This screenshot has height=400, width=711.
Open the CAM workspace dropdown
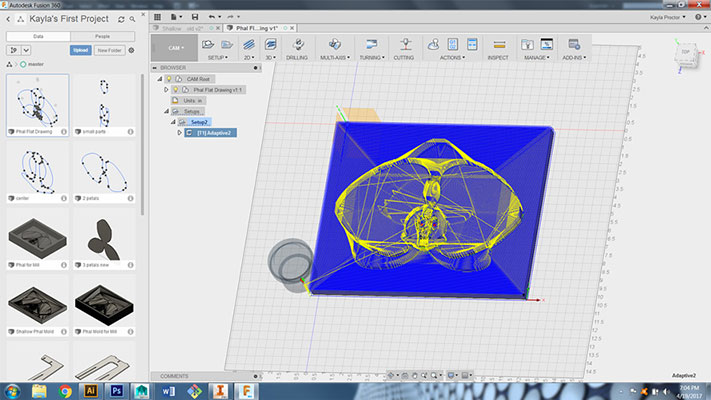tap(175, 48)
